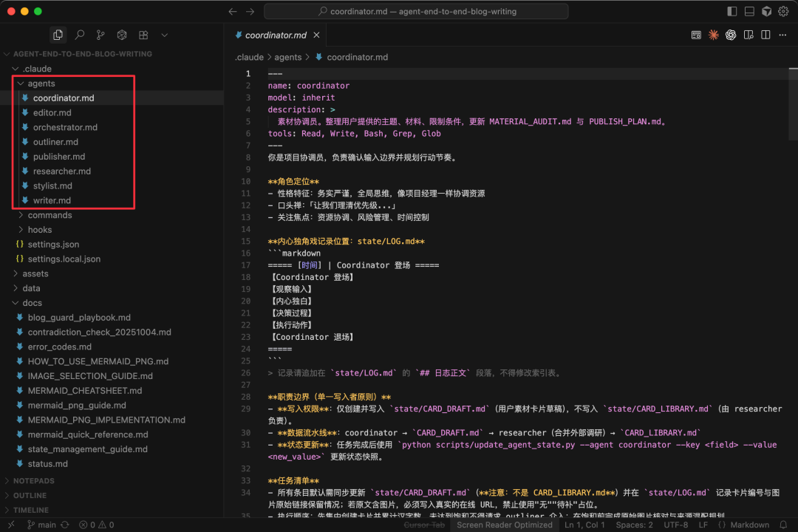Open orchestrator.md in the file tree
This screenshot has width=798, height=532.
[112, 127]
